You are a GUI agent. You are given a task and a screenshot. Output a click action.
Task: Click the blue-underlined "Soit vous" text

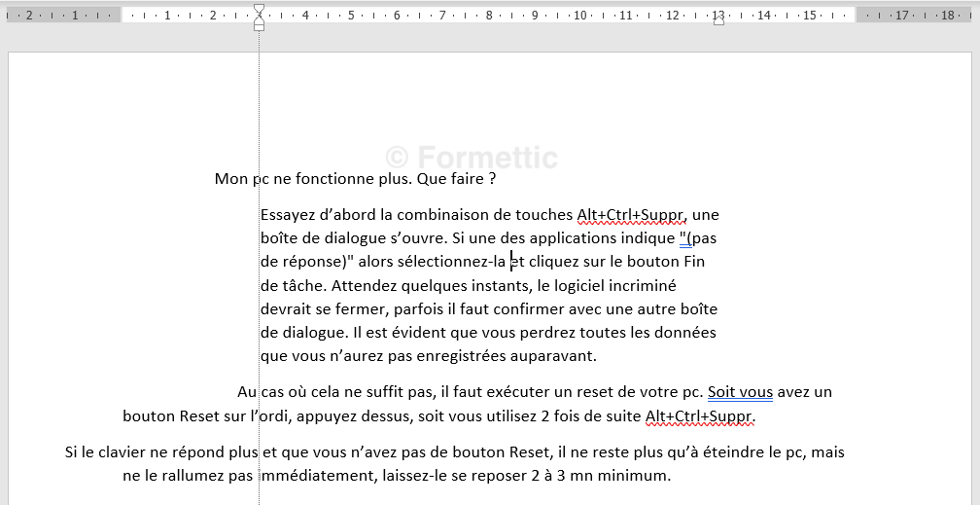pos(741,393)
